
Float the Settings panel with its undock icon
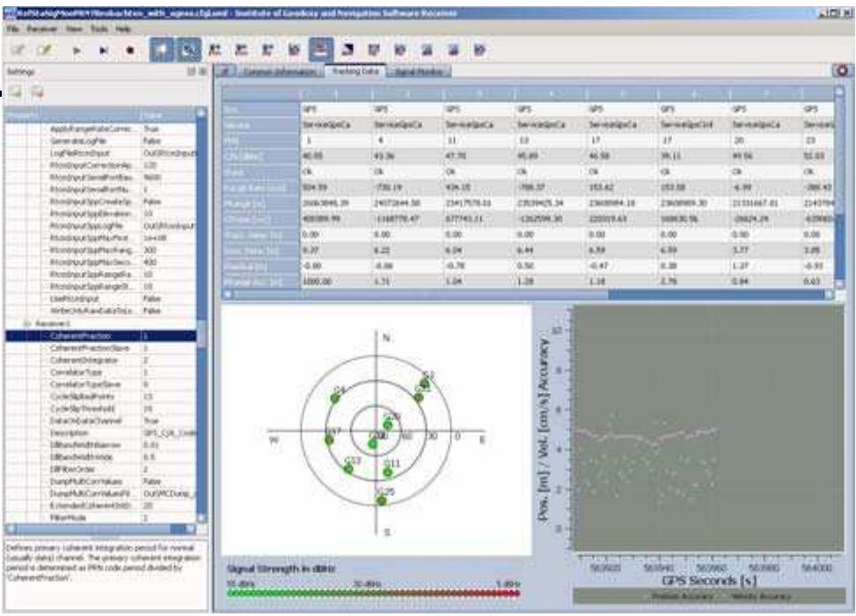click(x=191, y=71)
